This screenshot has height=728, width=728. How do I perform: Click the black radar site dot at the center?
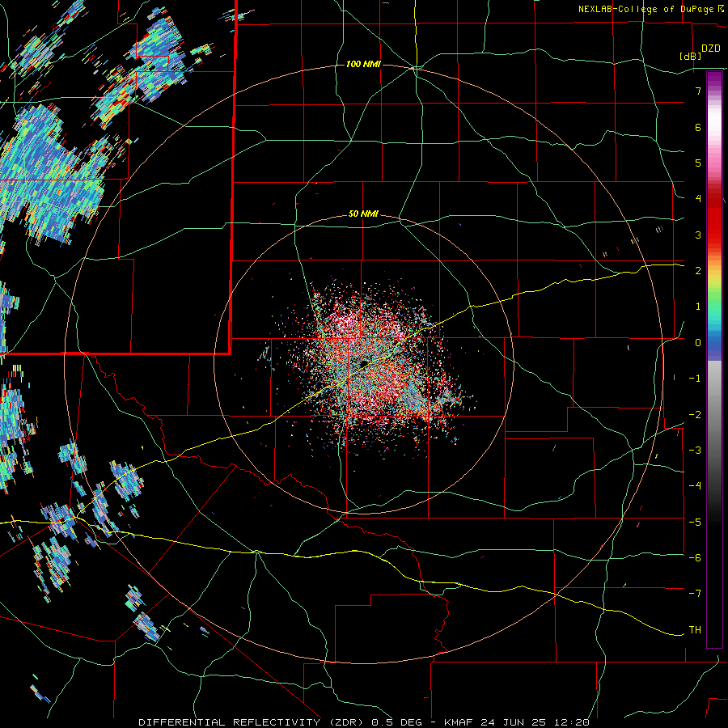click(x=363, y=363)
